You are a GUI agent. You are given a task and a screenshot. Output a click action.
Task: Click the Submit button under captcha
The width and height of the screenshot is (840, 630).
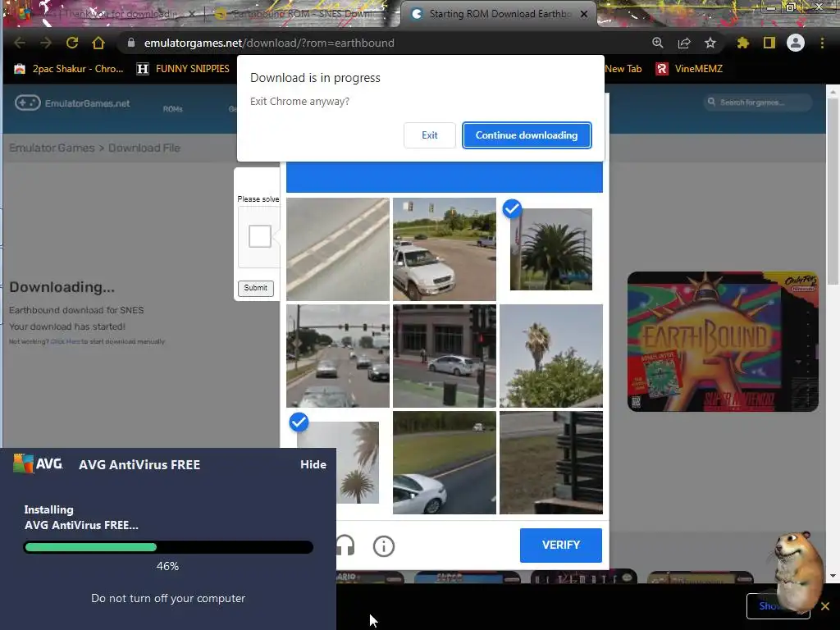point(256,288)
